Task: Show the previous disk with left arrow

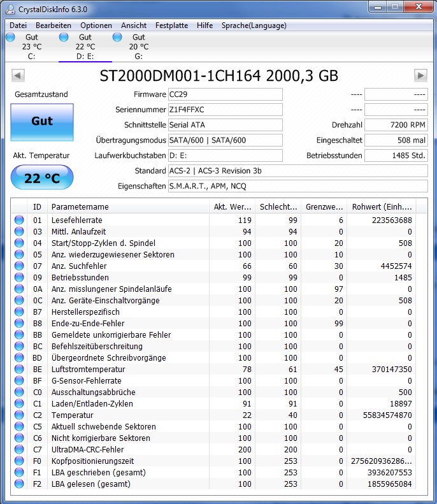Action: (18, 76)
